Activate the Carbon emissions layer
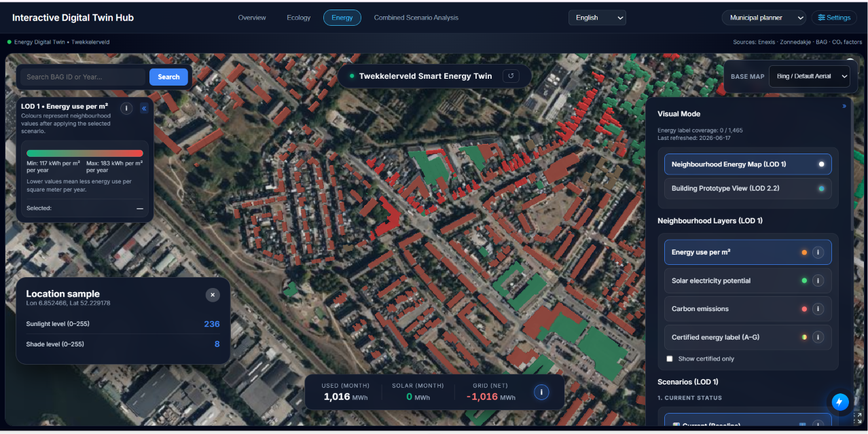868x434 pixels. point(748,309)
